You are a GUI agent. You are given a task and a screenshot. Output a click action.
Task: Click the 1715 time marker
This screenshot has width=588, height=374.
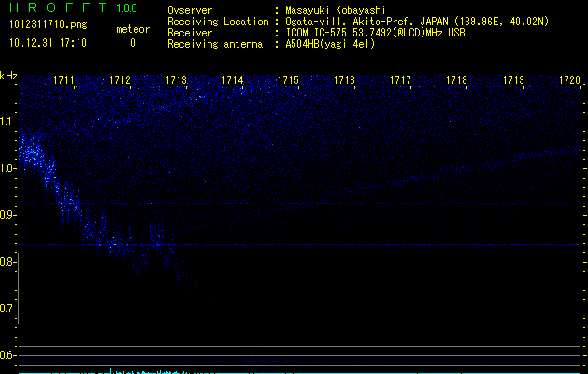(x=288, y=80)
